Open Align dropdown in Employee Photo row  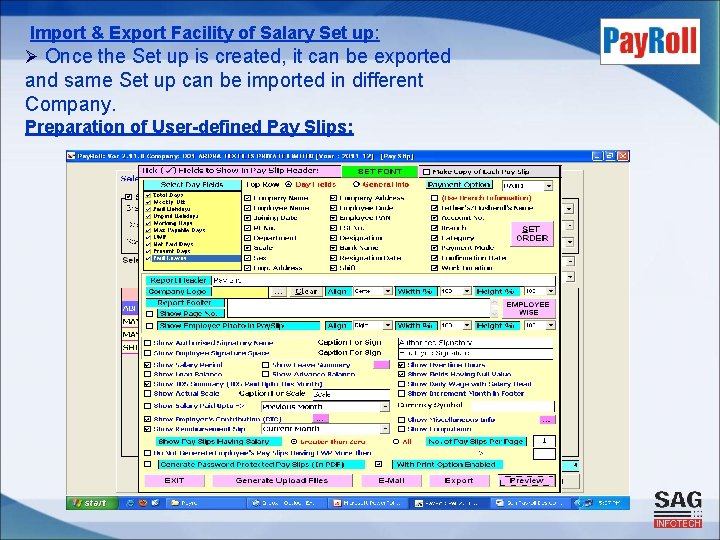click(388, 326)
